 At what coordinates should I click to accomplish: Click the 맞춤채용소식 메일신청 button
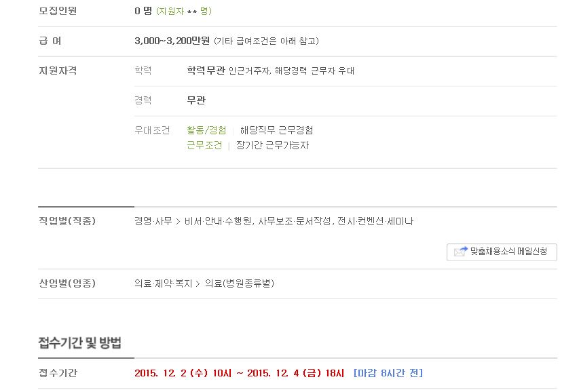502,252
